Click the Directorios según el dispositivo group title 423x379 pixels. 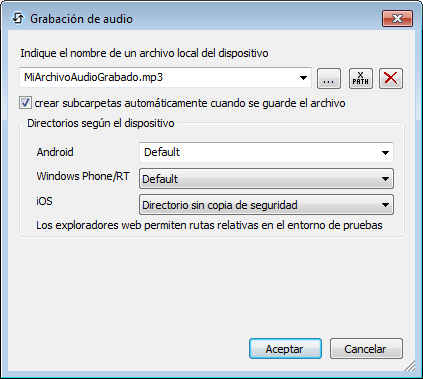[x=101, y=123]
